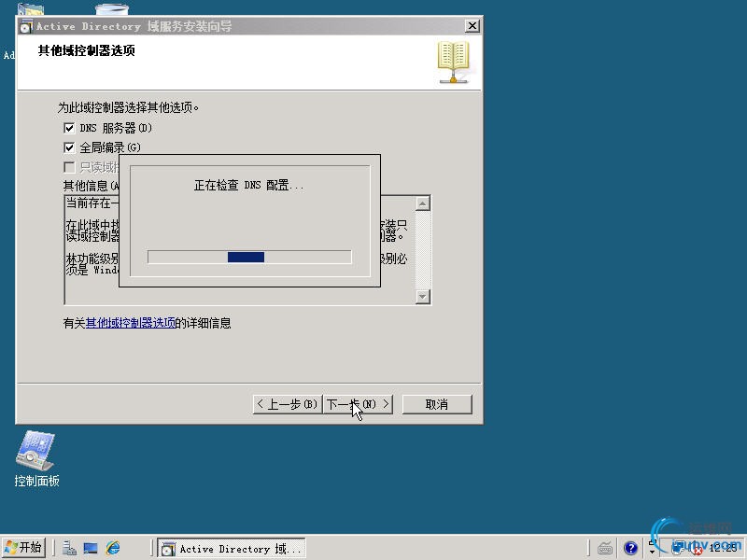
Task: Toggle the 全局编录 checkbox
Action: [x=69, y=147]
